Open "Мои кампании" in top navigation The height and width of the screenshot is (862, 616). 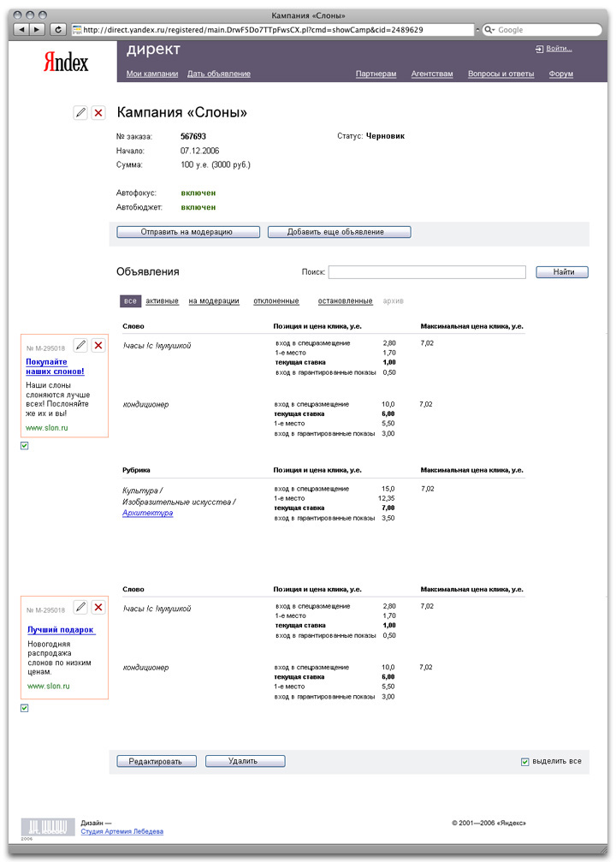(x=152, y=74)
